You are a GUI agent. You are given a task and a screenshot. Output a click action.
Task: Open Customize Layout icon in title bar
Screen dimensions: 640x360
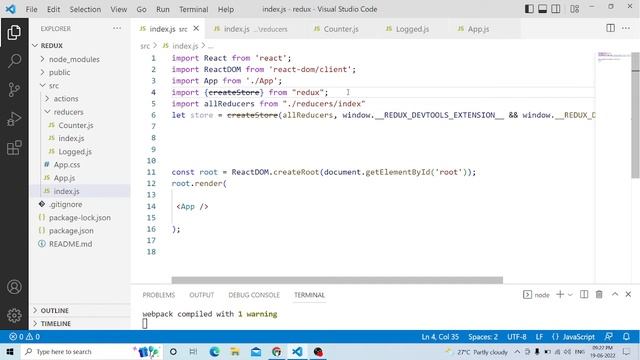pyautogui.click(x=574, y=9)
